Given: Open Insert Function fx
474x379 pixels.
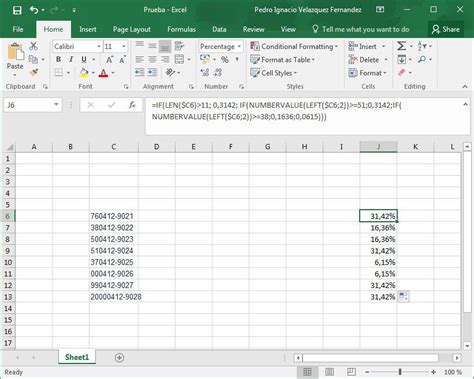Looking at the screenshot, I should click(x=132, y=105).
